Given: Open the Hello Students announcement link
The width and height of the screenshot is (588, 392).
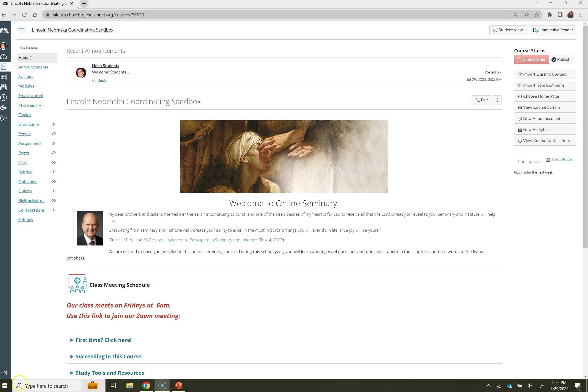Looking at the screenshot, I should pyautogui.click(x=105, y=66).
